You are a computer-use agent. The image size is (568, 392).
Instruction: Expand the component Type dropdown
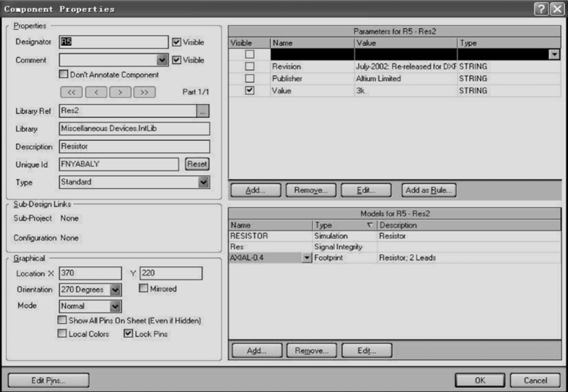(x=204, y=182)
